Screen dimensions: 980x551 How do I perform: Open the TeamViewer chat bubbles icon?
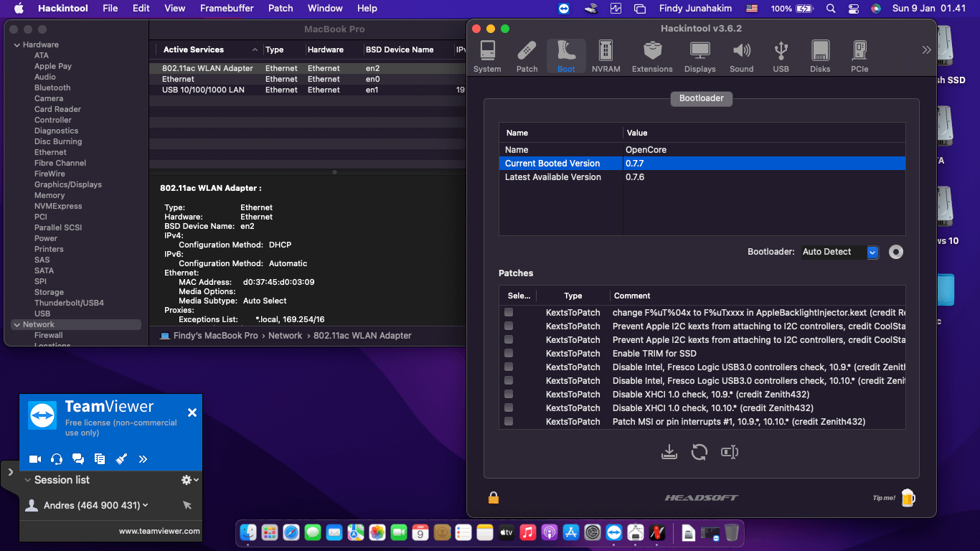click(x=78, y=459)
